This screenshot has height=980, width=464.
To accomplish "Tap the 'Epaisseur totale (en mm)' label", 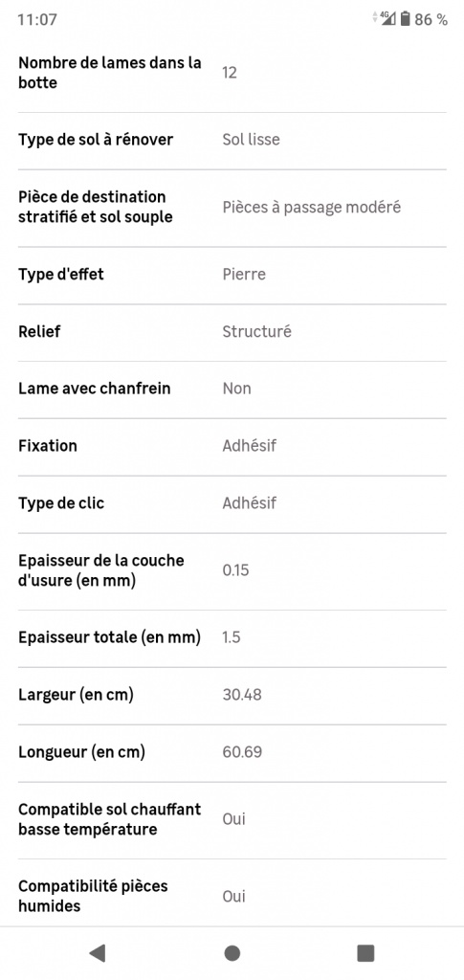I will pos(109,638).
